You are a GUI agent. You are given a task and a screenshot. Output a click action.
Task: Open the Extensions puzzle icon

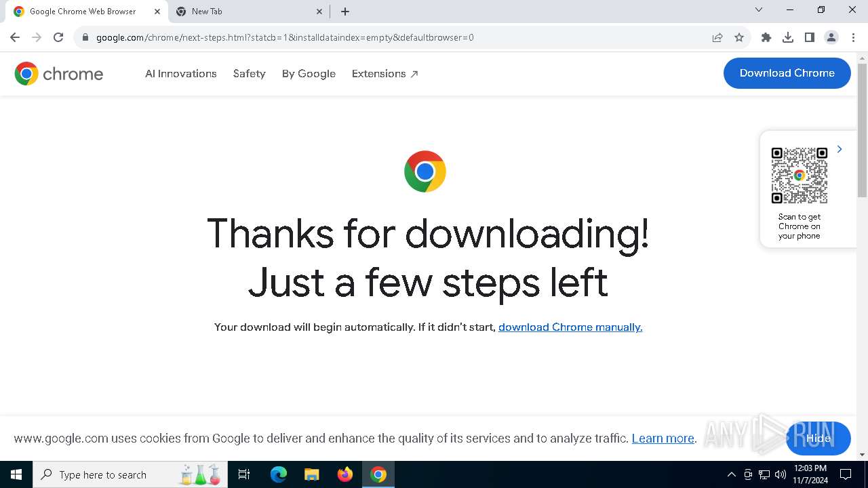pyautogui.click(x=766, y=37)
